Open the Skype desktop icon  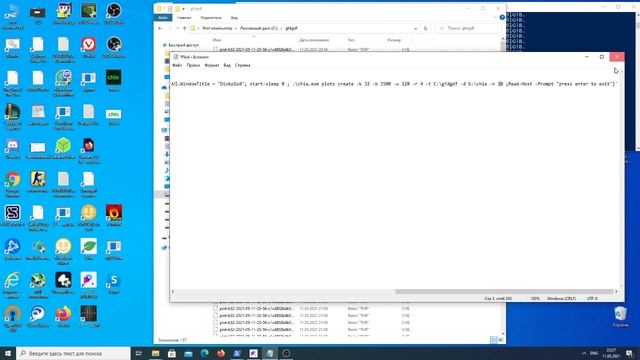tap(113, 280)
